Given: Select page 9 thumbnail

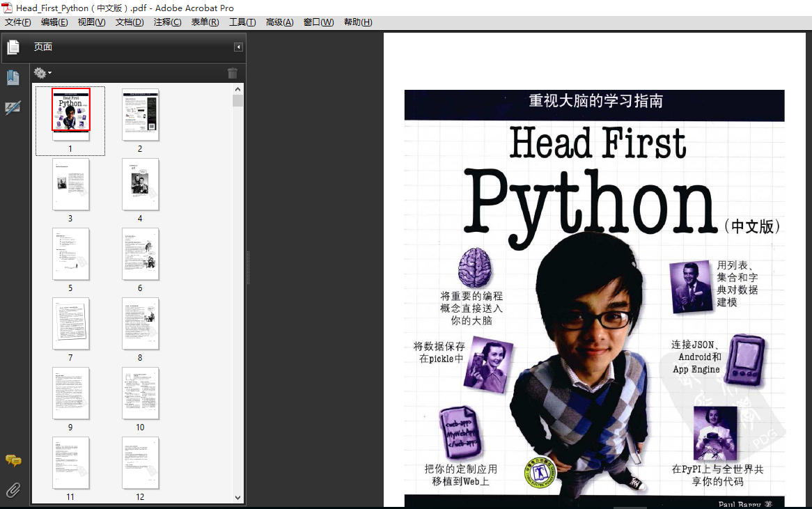Looking at the screenshot, I should coord(71,393).
